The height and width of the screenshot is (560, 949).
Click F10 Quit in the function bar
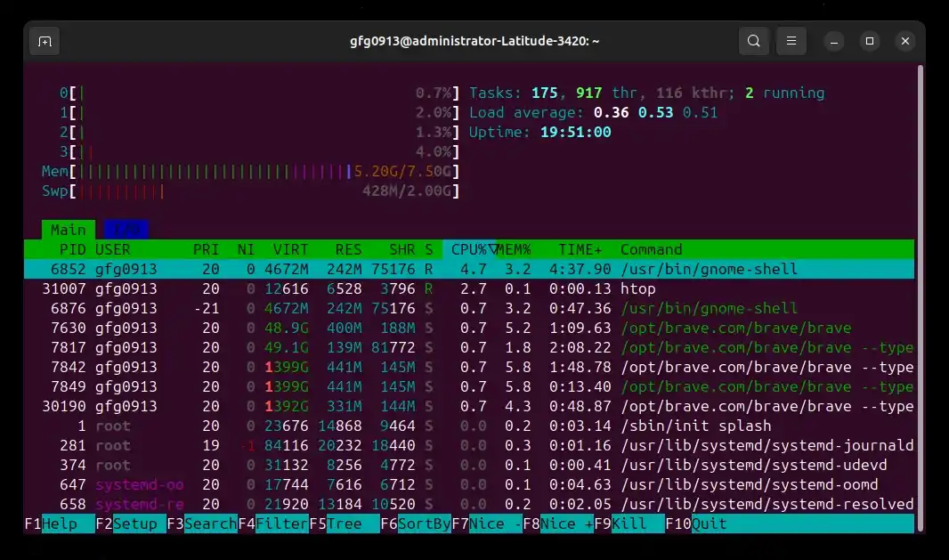pyautogui.click(x=696, y=523)
